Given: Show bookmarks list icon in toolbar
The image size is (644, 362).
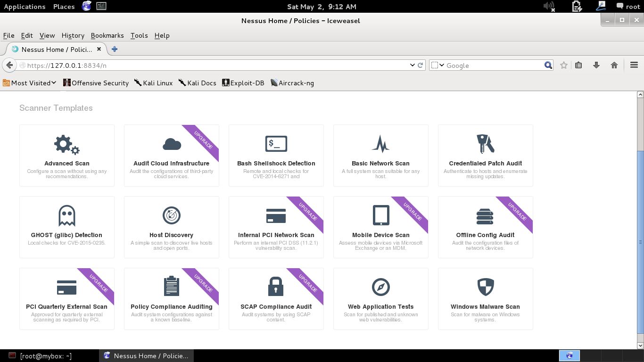Looking at the screenshot, I should pyautogui.click(x=579, y=66).
